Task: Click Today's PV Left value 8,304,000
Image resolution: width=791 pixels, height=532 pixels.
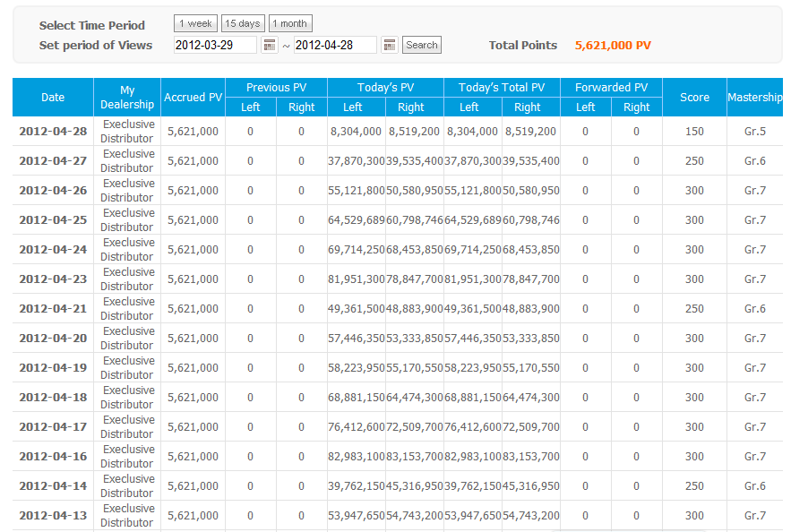Action: point(356,132)
